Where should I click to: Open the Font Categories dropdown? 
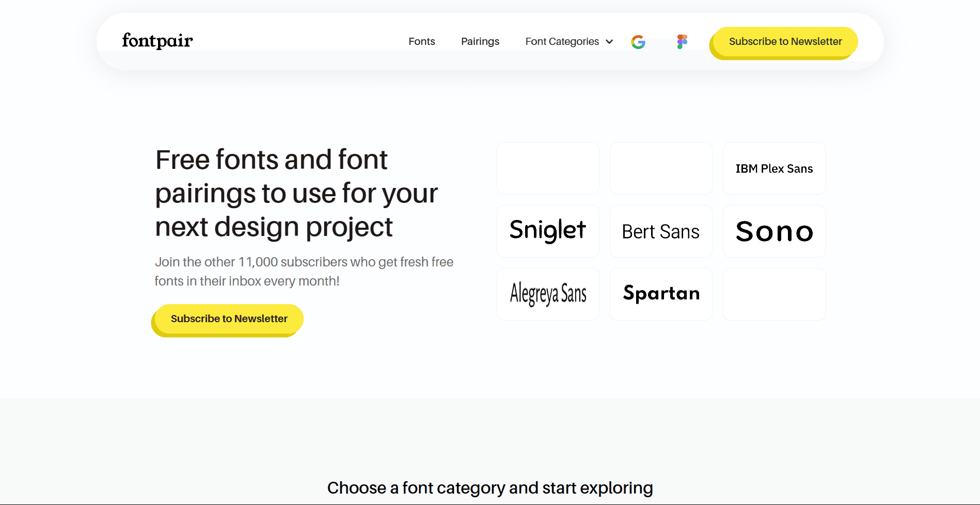[x=562, y=41]
